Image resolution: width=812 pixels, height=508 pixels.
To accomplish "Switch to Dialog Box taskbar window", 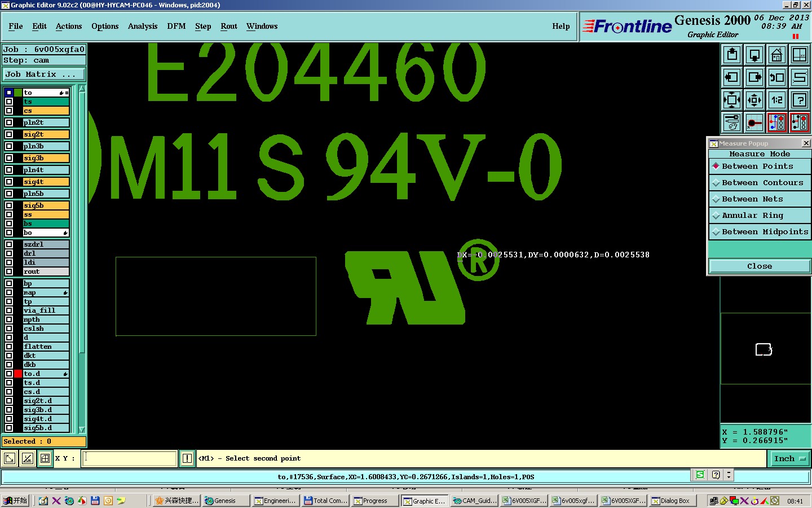I will coord(673,501).
